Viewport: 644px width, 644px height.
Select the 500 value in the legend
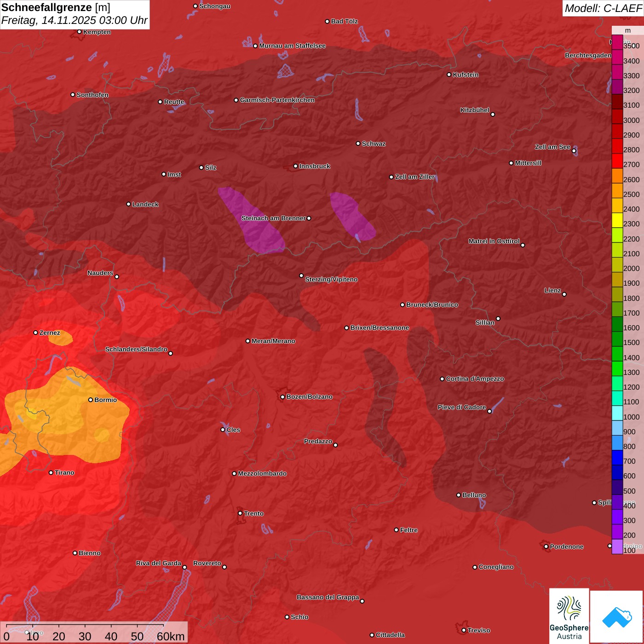pos(629,491)
